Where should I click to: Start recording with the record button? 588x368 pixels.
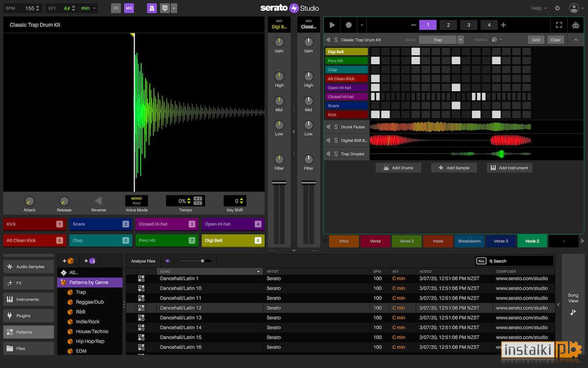(x=348, y=25)
